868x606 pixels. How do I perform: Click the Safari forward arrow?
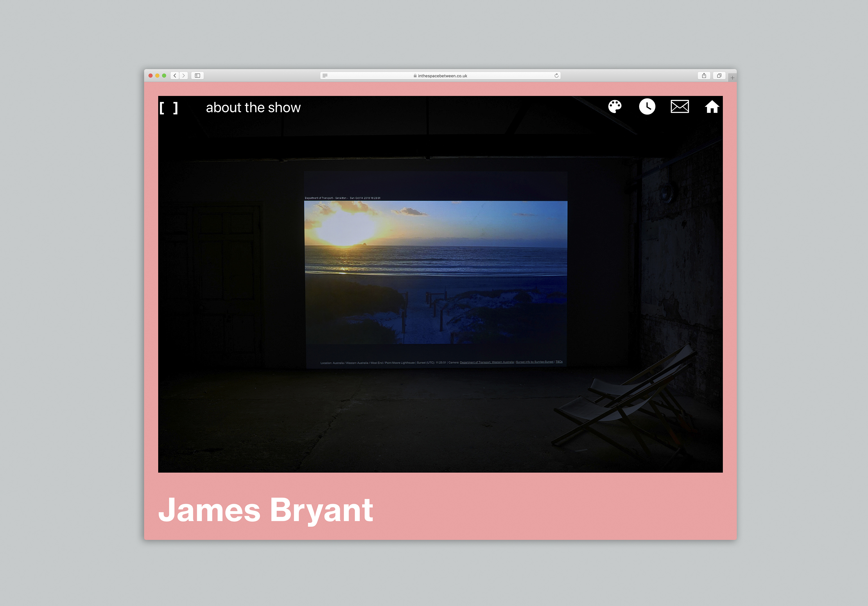184,76
